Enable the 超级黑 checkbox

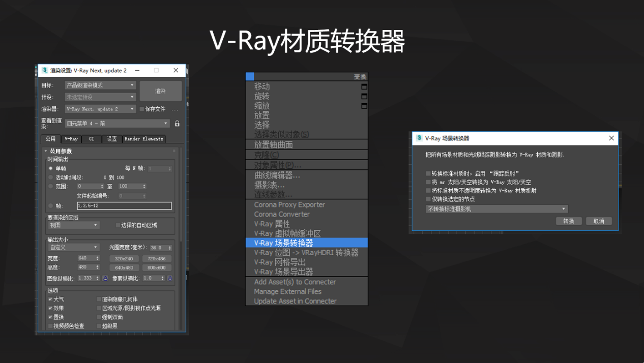tap(99, 326)
